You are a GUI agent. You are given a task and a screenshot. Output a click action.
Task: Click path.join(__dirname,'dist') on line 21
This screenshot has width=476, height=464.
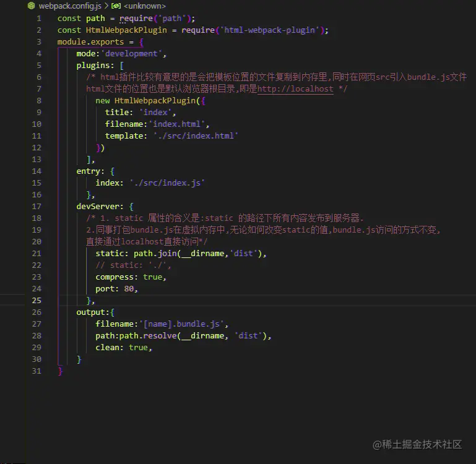[198, 254]
